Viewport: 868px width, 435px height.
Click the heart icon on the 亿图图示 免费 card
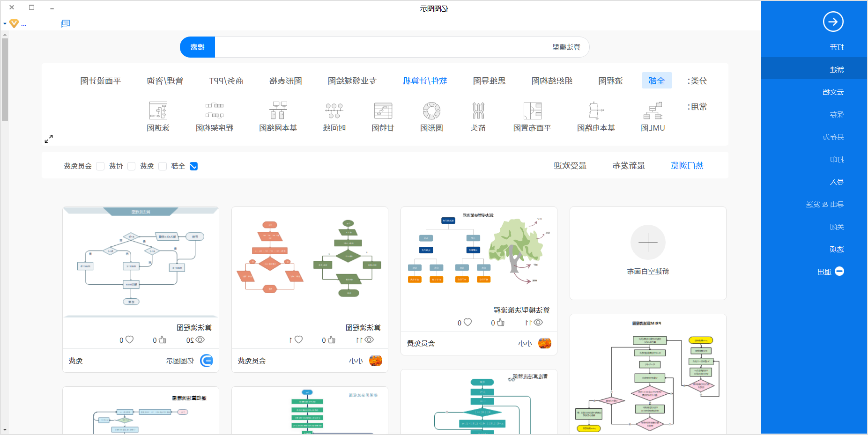click(x=129, y=339)
